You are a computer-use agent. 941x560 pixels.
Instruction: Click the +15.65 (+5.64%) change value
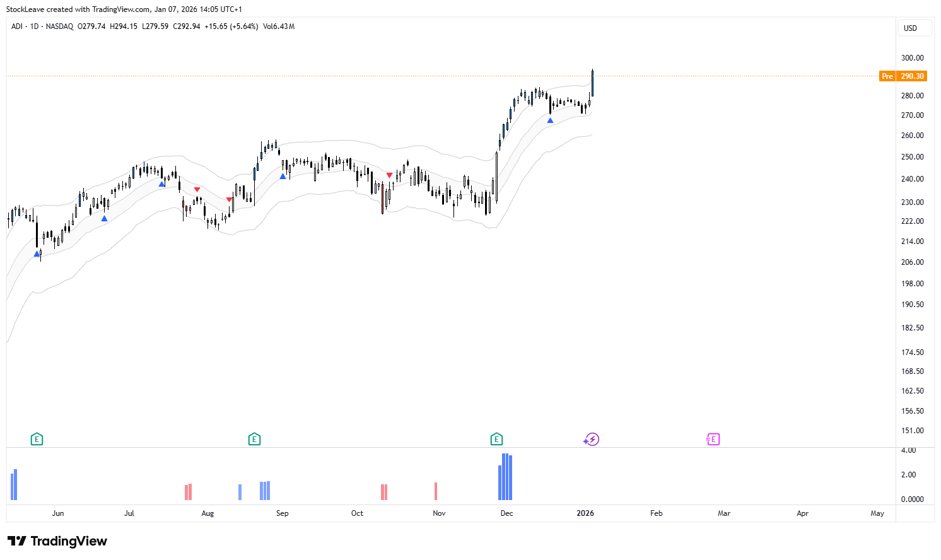click(x=231, y=26)
